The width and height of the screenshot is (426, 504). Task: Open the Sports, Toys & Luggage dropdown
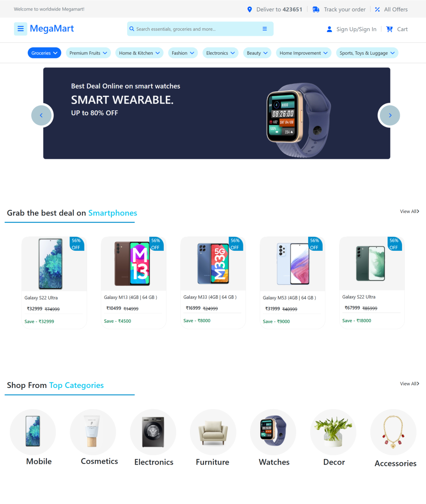[x=367, y=53]
